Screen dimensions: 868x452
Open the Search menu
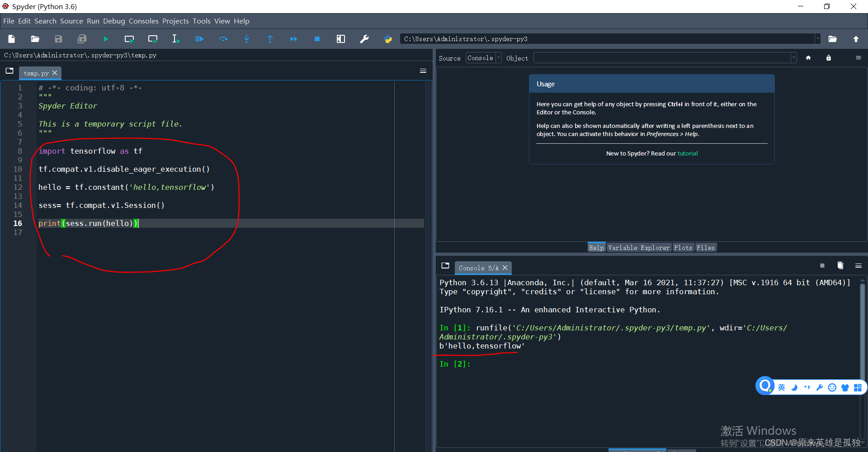pos(45,21)
